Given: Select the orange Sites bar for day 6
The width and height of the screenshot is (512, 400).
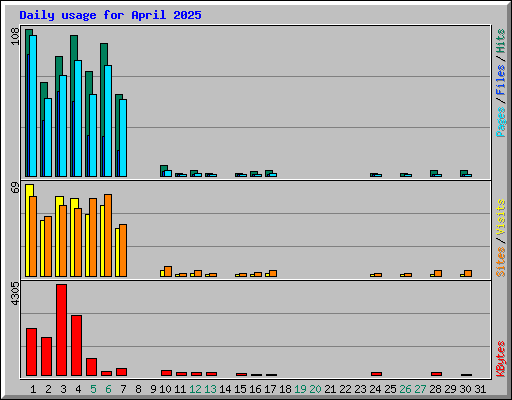Looking at the screenshot, I should click(108, 235).
